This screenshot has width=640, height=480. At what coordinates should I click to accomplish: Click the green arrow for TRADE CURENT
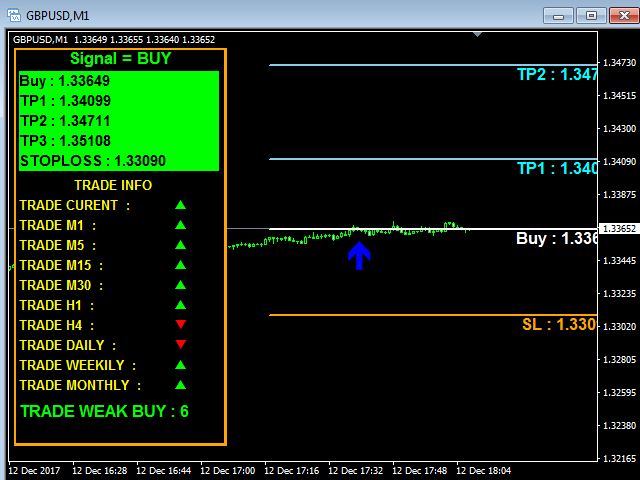[180, 205]
